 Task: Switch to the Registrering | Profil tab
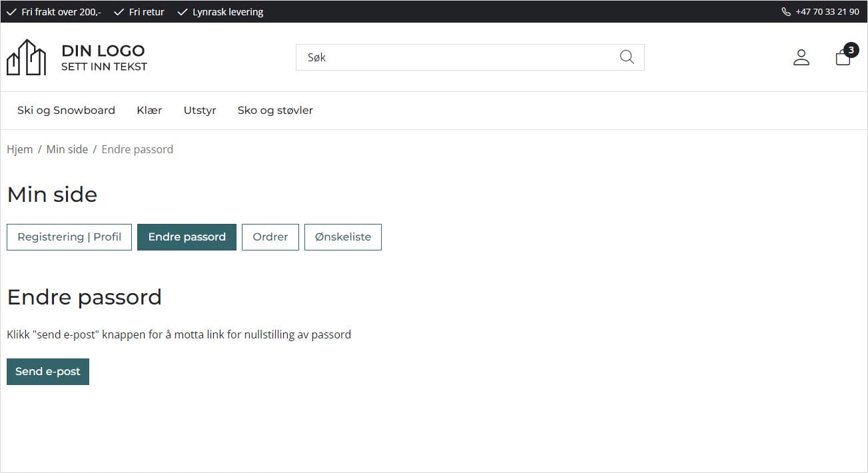pos(69,237)
